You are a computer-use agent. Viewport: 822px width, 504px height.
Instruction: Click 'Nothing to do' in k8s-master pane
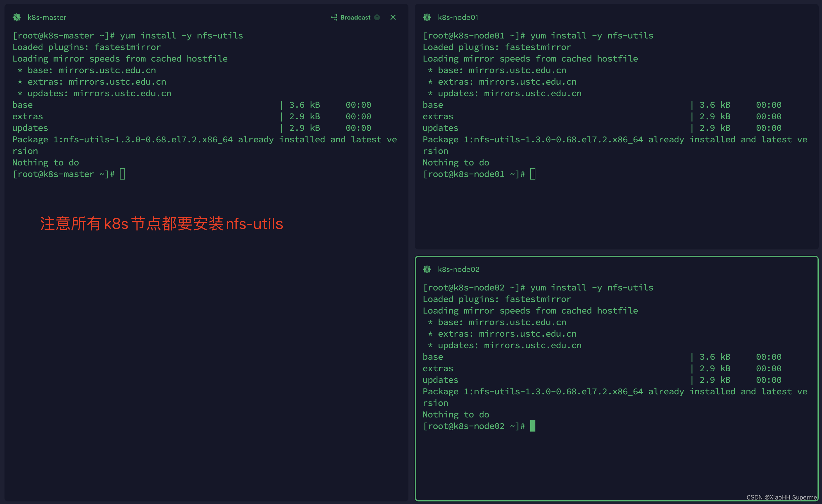tap(46, 163)
